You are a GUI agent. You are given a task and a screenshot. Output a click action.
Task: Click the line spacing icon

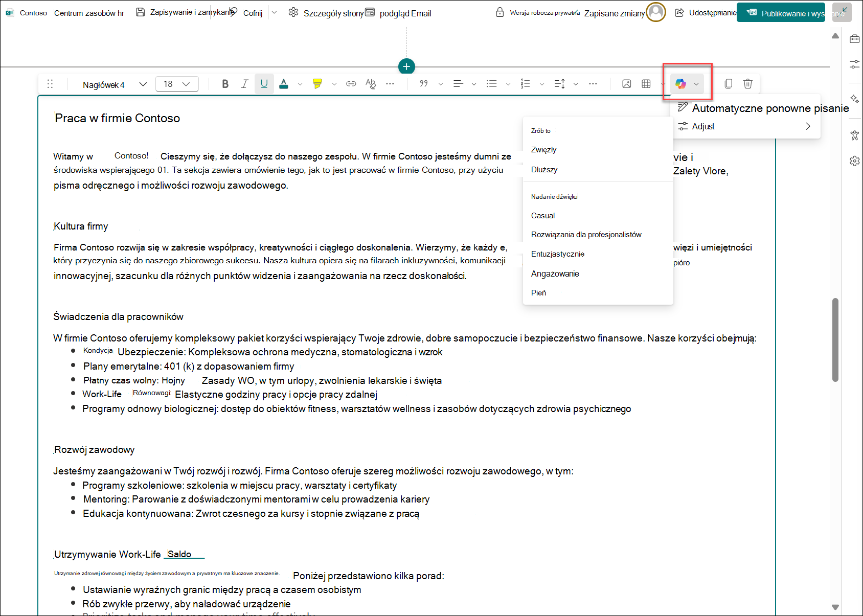point(560,84)
